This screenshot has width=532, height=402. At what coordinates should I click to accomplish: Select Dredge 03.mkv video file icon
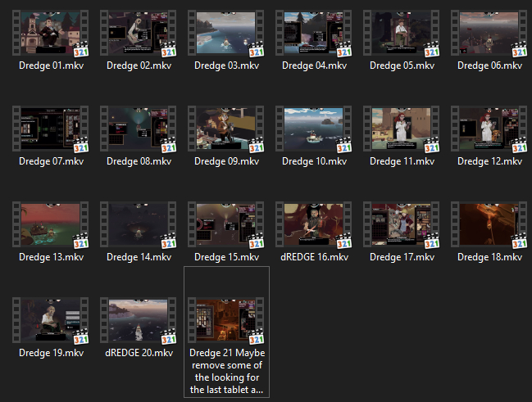tap(226, 33)
